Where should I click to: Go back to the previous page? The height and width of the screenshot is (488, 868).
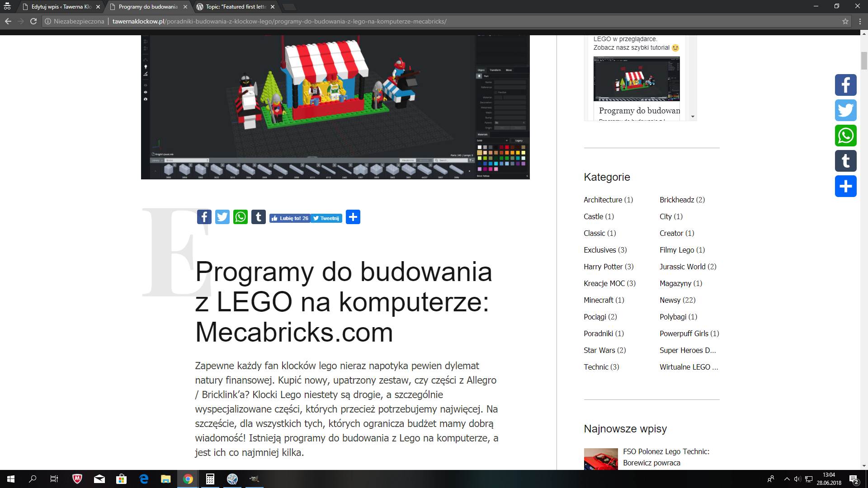coord(8,21)
